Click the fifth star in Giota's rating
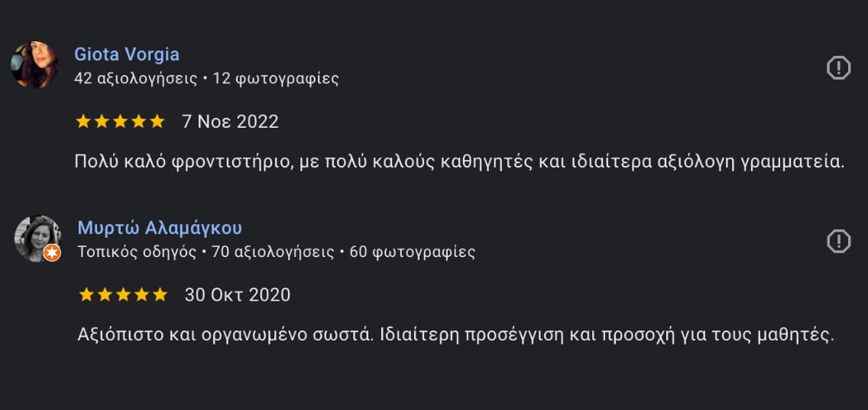This screenshot has height=410, width=868. 157,122
